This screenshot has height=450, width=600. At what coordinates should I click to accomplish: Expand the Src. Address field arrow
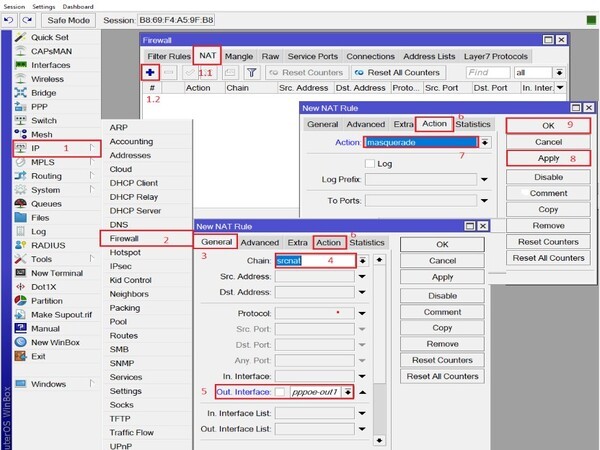point(362,277)
